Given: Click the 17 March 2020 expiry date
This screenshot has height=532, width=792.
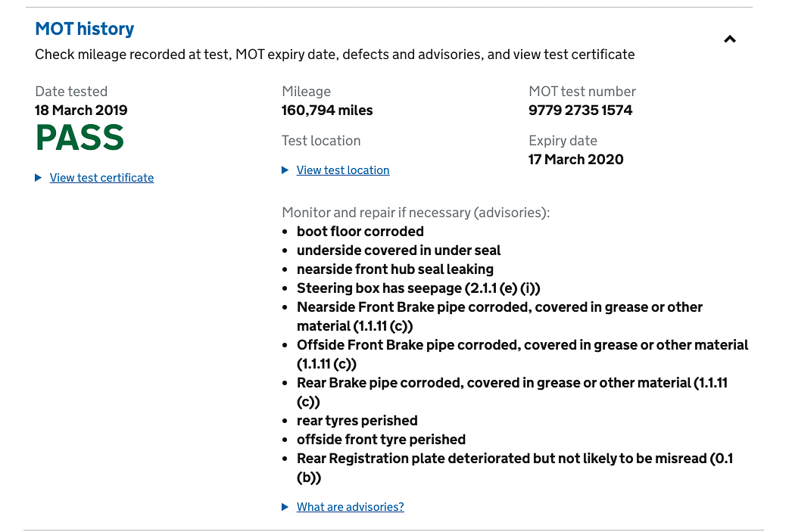Looking at the screenshot, I should coord(575,160).
